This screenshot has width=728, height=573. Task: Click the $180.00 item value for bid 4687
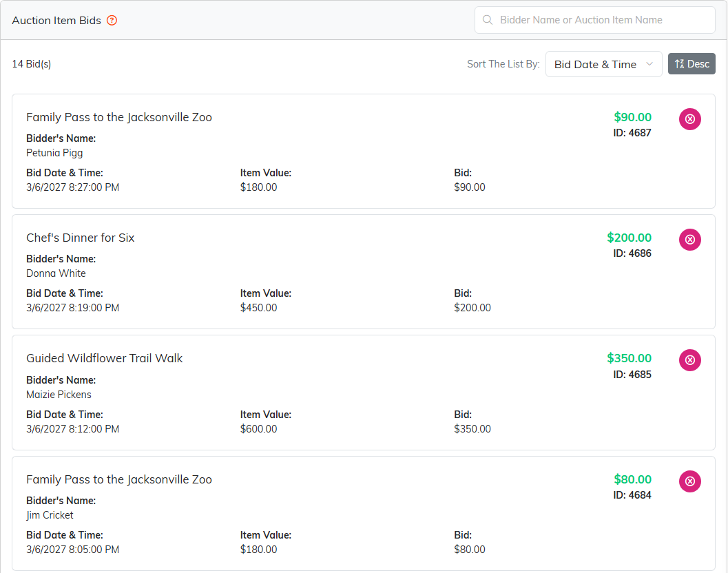point(258,187)
